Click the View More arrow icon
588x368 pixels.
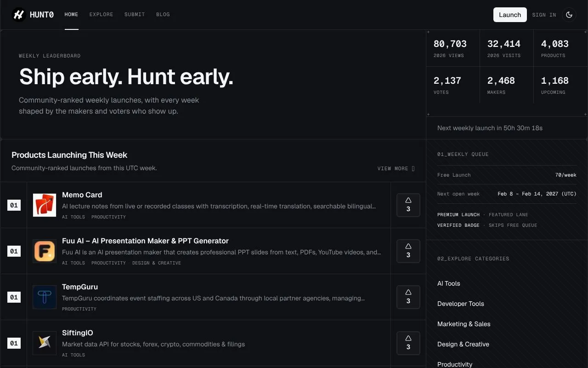413,168
